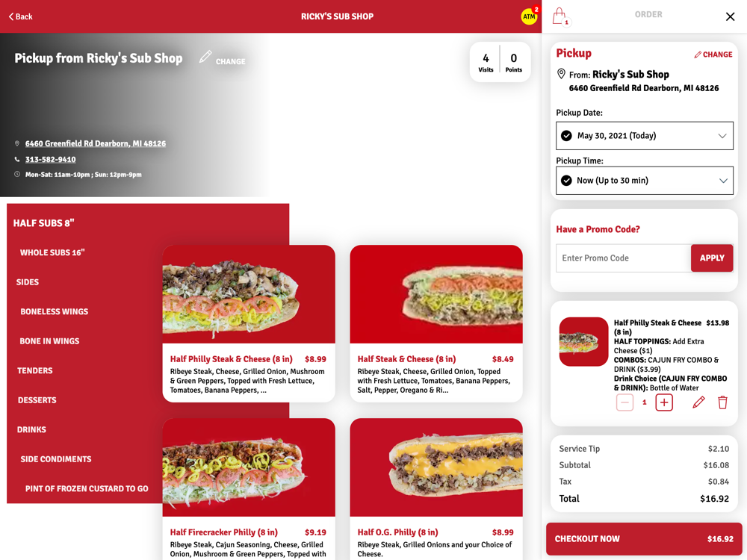Focus the Enter Promo Code field
Screen dimensions: 747x560
point(623,258)
